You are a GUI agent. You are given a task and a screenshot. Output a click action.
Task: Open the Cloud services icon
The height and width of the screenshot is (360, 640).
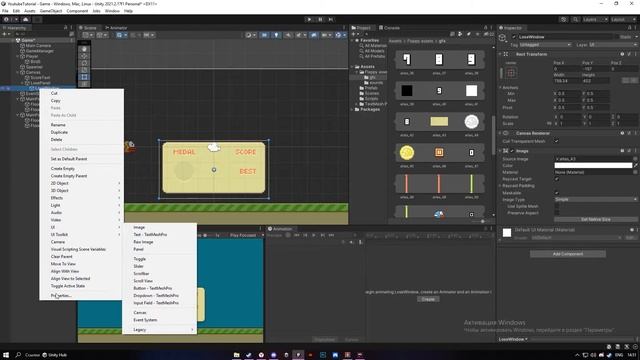(x=26, y=19)
